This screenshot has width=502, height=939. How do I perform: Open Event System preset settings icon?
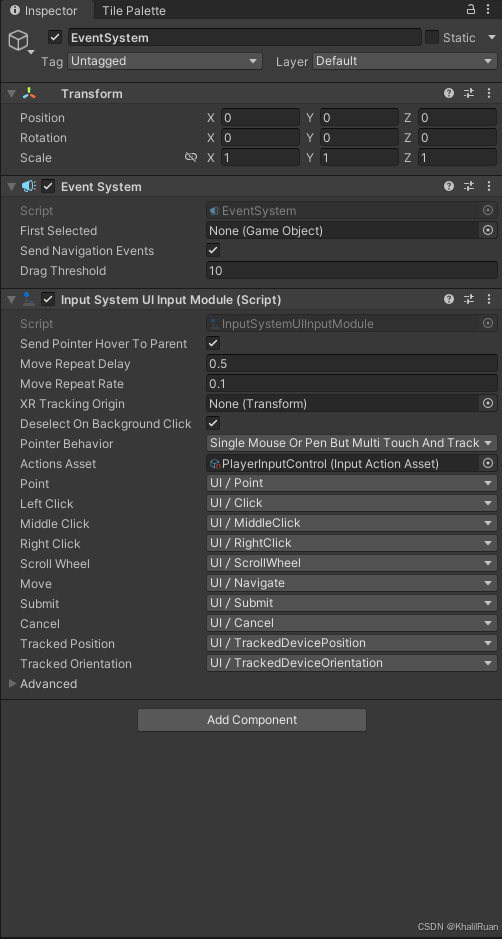pos(469,186)
